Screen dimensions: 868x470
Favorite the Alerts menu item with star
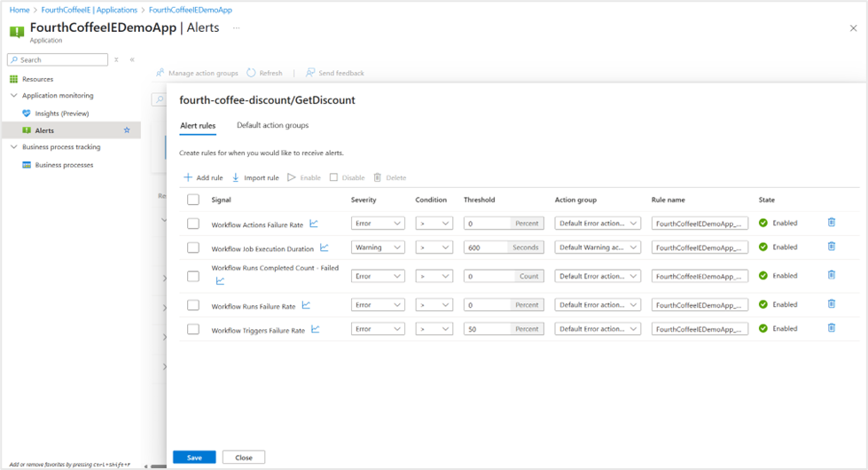[x=127, y=130]
